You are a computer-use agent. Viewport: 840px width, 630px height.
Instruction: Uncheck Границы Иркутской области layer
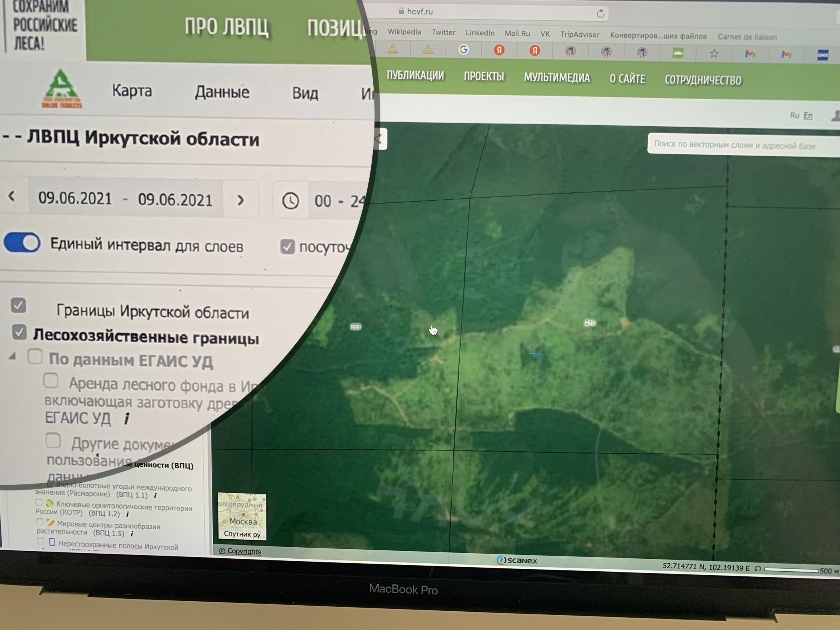pyautogui.click(x=18, y=305)
